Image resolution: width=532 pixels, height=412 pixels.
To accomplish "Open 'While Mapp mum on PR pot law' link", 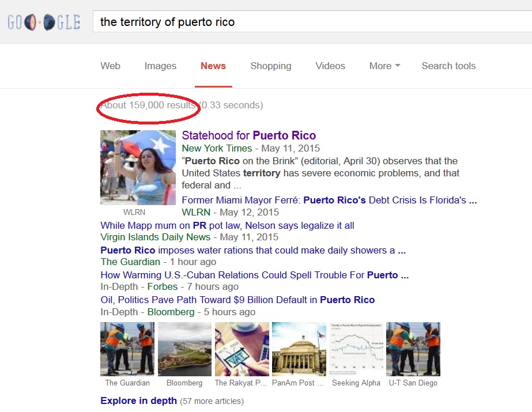I will pos(227,225).
